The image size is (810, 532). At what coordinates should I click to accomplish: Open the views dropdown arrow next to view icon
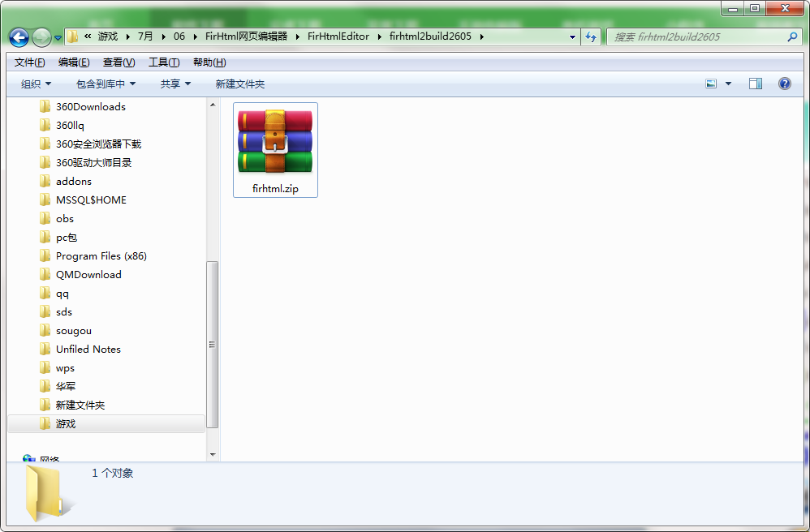pyautogui.click(x=728, y=83)
